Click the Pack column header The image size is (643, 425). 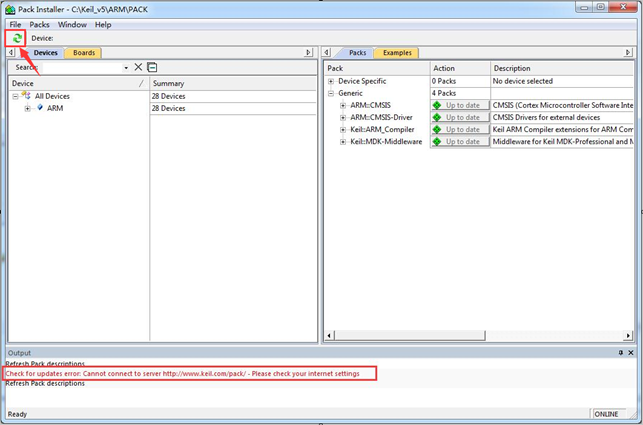(377, 68)
